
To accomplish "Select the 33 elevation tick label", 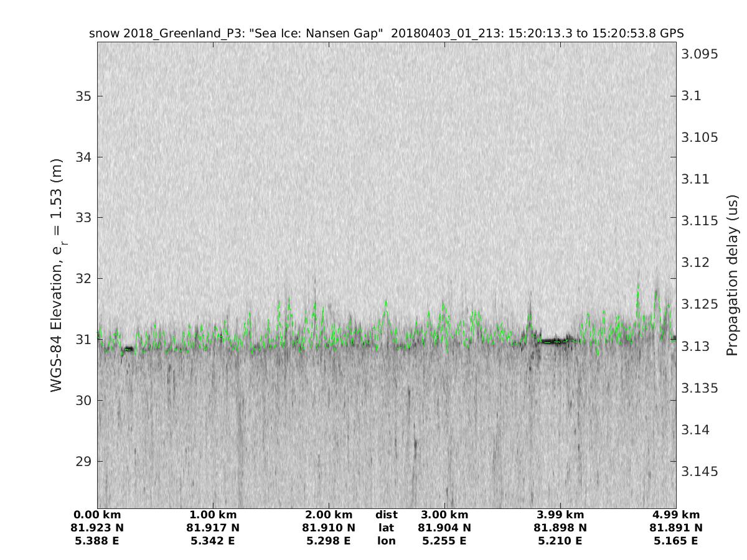I will click(x=84, y=218).
